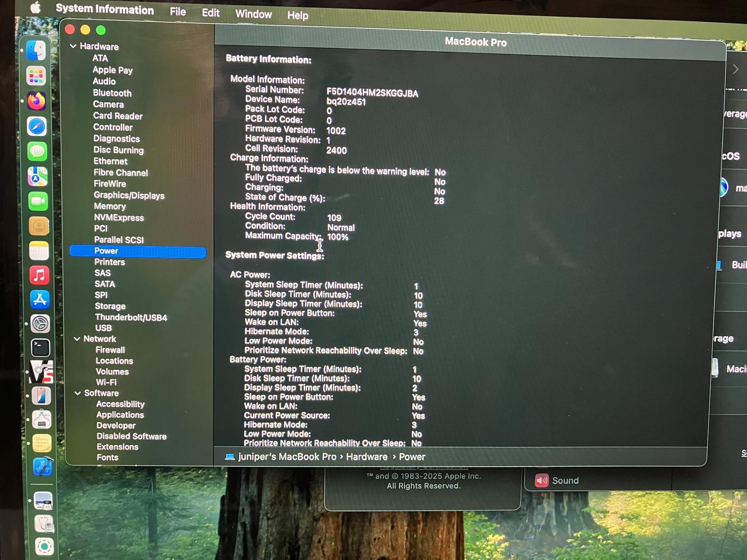Click the Maximum Capacity value 100%
Image resolution: width=747 pixels, height=560 pixels.
click(338, 237)
